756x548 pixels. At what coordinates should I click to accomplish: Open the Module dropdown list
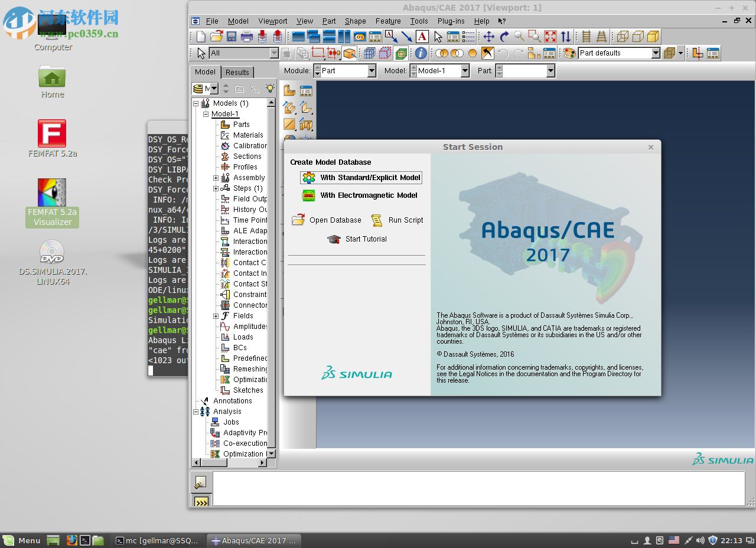372,71
